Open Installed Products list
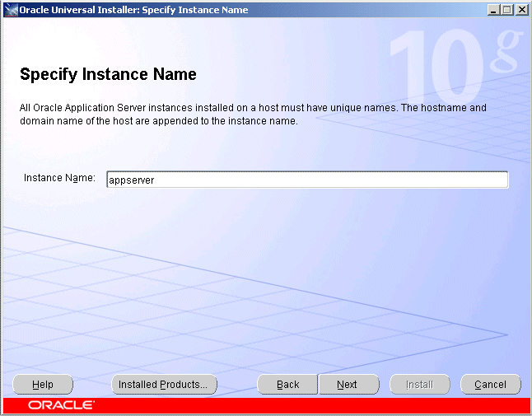Image resolution: width=532 pixels, height=416 pixels. (x=164, y=385)
